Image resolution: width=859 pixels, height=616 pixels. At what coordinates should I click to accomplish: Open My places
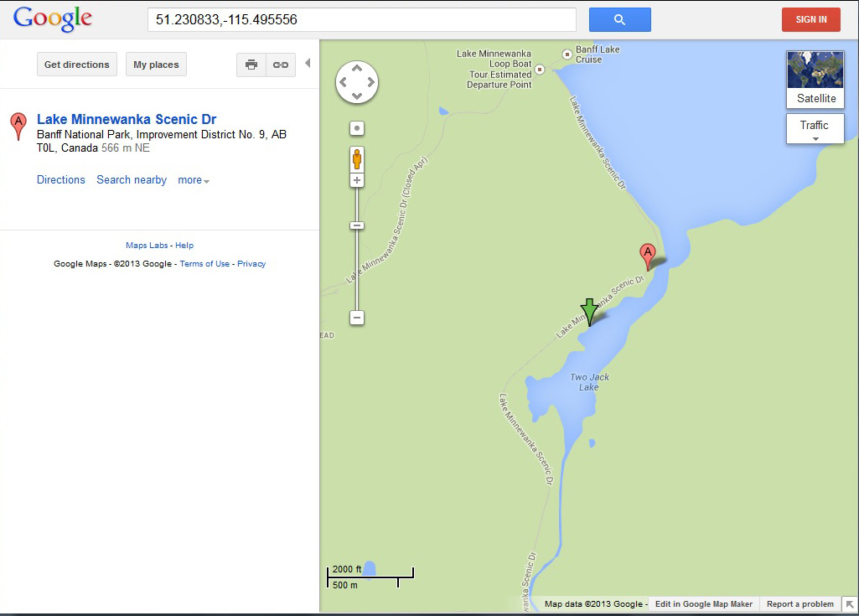[x=156, y=65]
